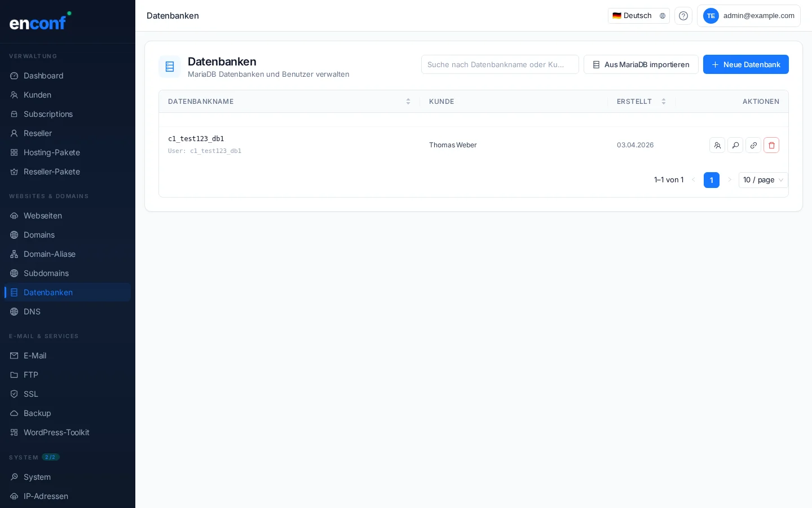
Task: Select the WordPress-Toolkit entry in the sidebar
Action: coord(56,432)
